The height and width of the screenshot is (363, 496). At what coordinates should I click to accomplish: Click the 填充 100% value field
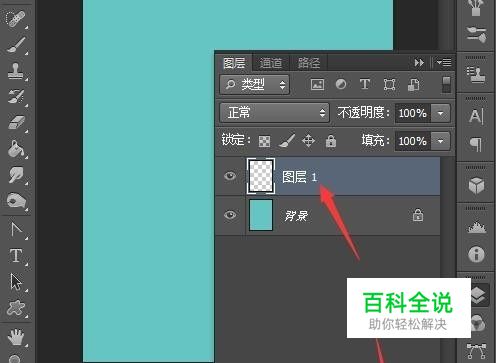coord(413,141)
